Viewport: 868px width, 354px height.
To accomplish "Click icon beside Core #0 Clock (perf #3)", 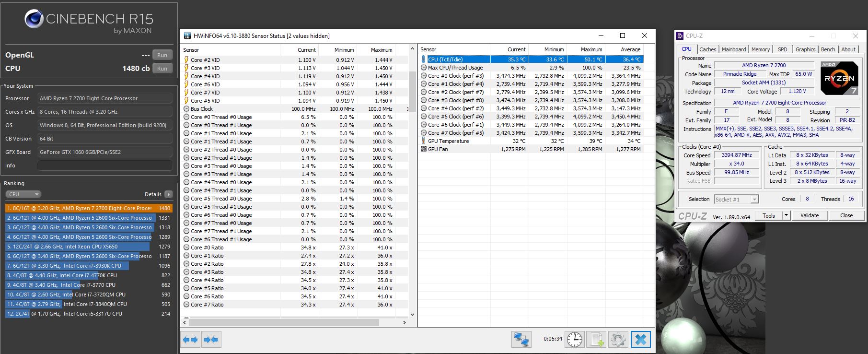I will click(x=424, y=76).
